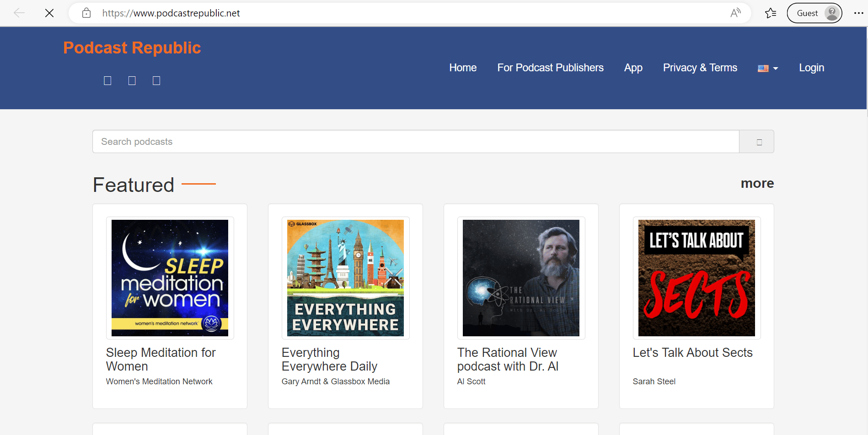Click Let's Talk About Sects title
The width and height of the screenshot is (868, 435).
(x=692, y=353)
